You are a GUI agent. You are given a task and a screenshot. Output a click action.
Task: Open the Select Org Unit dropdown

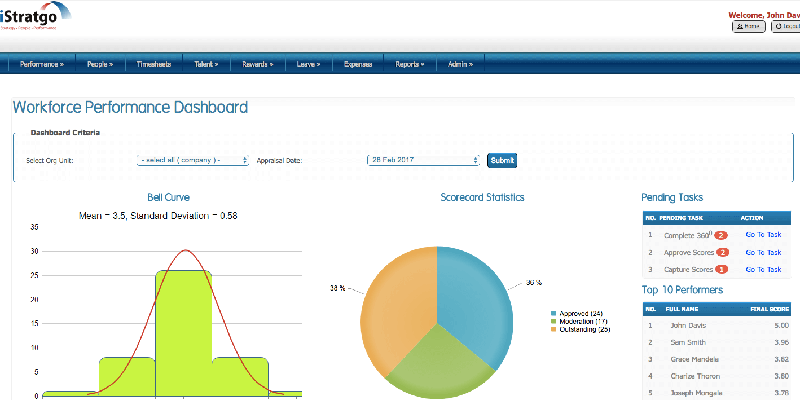[x=193, y=160]
